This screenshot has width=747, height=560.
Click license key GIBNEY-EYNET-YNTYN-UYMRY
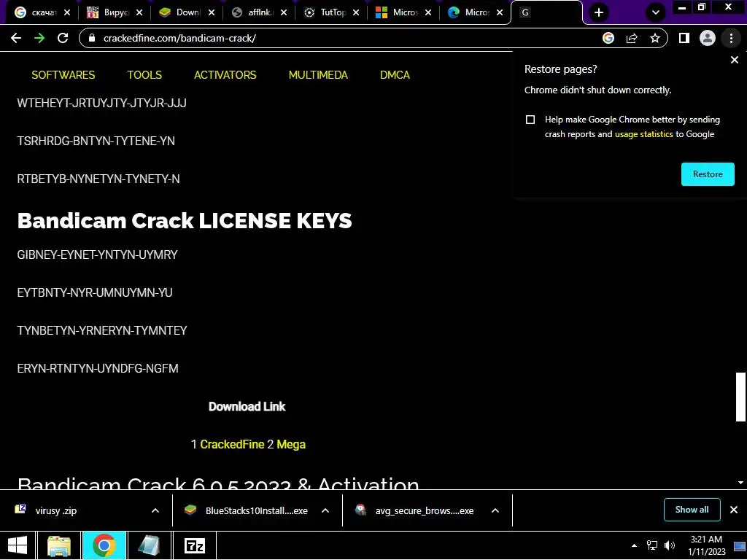tap(97, 255)
